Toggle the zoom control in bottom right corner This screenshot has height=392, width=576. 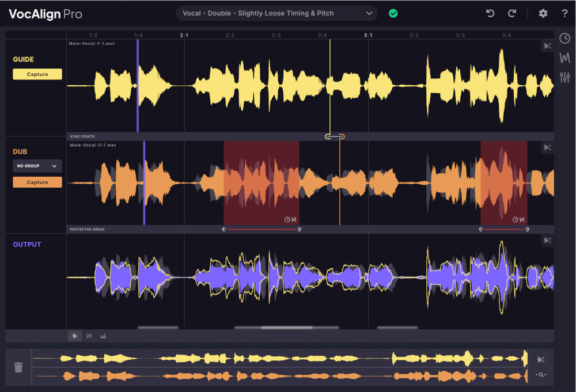coord(541,375)
